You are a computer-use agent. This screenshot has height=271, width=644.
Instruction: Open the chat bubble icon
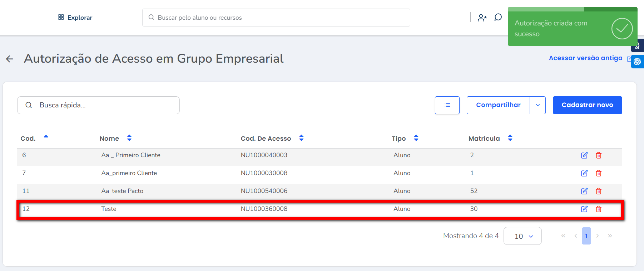(498, 18)
